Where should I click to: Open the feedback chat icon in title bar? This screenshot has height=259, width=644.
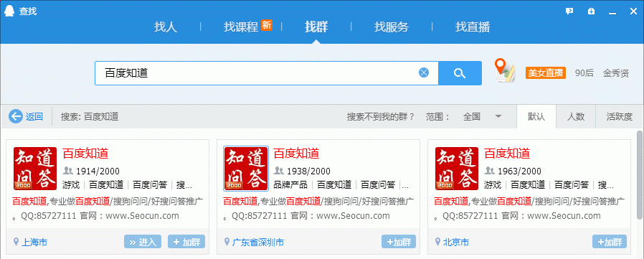tap(569, 11)
